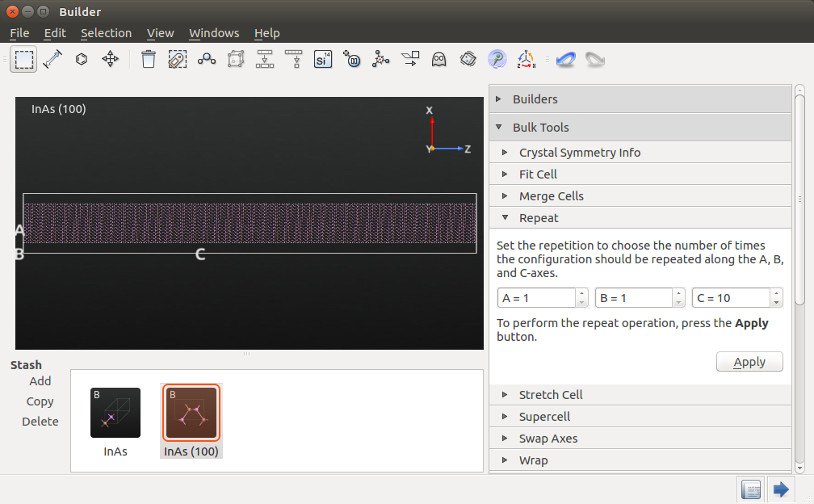Click the rotated cell icon
Screen dimensions: 814x504
468,59
